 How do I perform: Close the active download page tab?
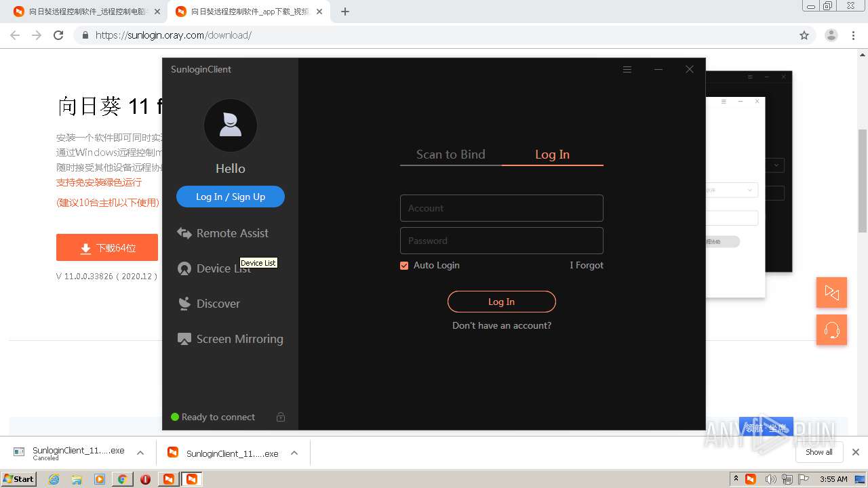[319, 12]
